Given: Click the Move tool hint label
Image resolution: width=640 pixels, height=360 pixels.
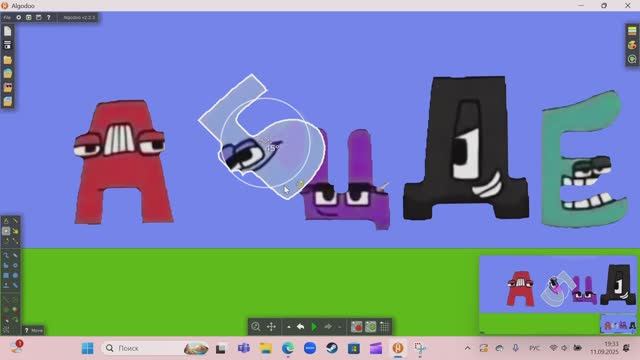Looking at the screenshot, I should pyautogui.click(x=34, y=330).
